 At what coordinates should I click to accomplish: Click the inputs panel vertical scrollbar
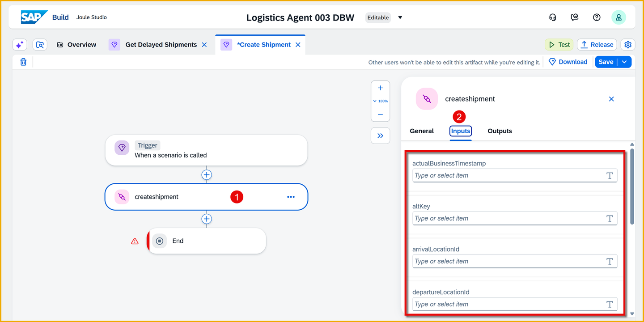632,186
